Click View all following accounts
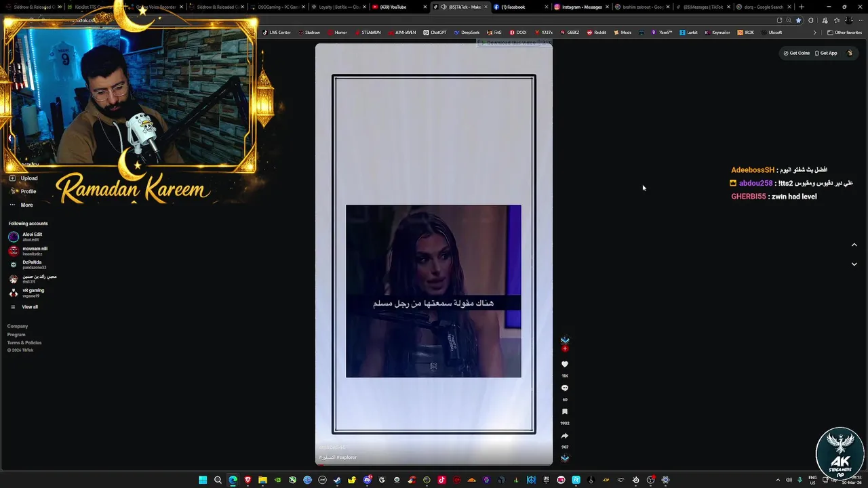868x488 pixels. [x=24, y=307]
